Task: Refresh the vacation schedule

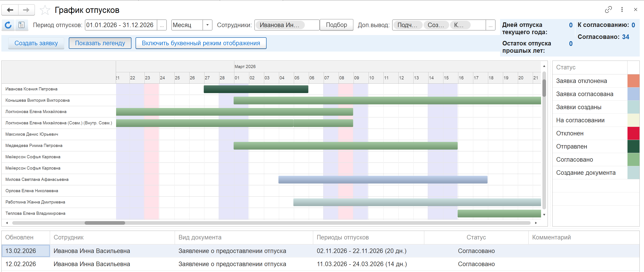Action: [x=8, y=25]
